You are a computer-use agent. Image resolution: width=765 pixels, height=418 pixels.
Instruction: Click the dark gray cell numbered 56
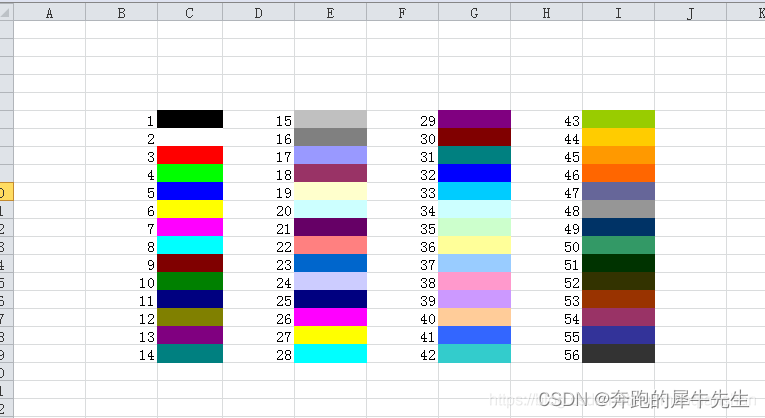[x=618, y=353]
